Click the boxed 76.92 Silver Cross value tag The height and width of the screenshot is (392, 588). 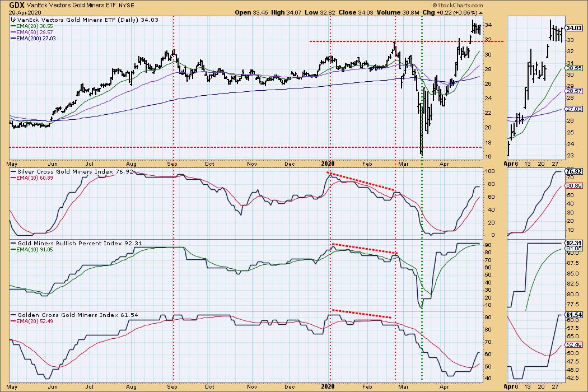point(574,171)
